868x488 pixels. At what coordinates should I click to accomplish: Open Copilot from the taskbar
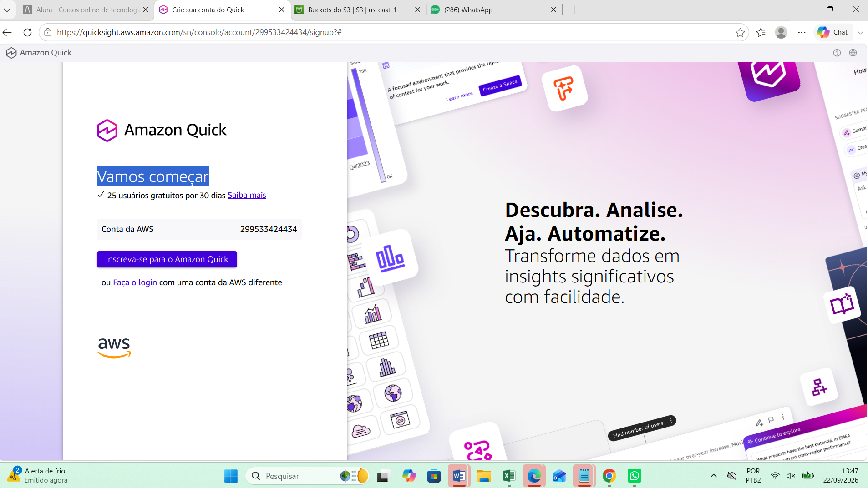tap(409, 476)
